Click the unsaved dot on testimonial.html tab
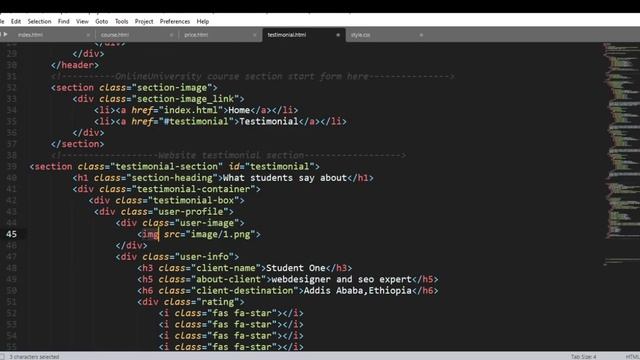This screenshot has height=360, width=640. (x=338, y=35)
